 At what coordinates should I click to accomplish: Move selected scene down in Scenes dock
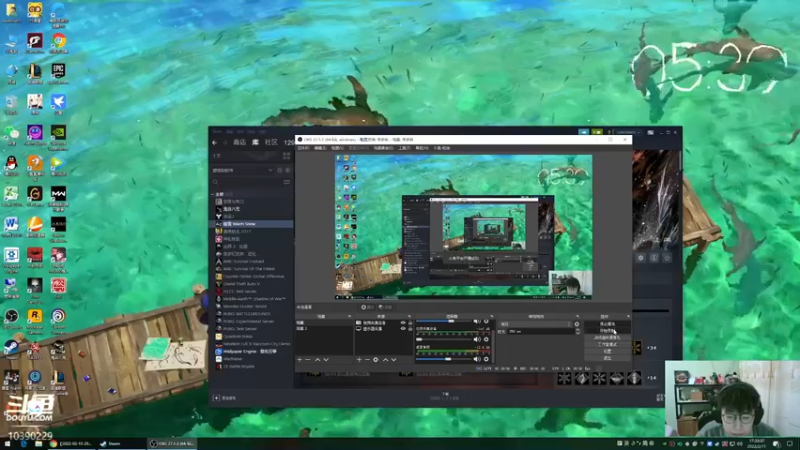pos(326,360)
